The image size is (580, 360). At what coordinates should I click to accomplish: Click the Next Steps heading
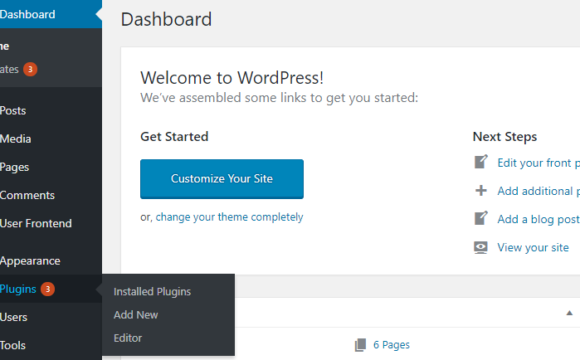click(x=505, y=137)
